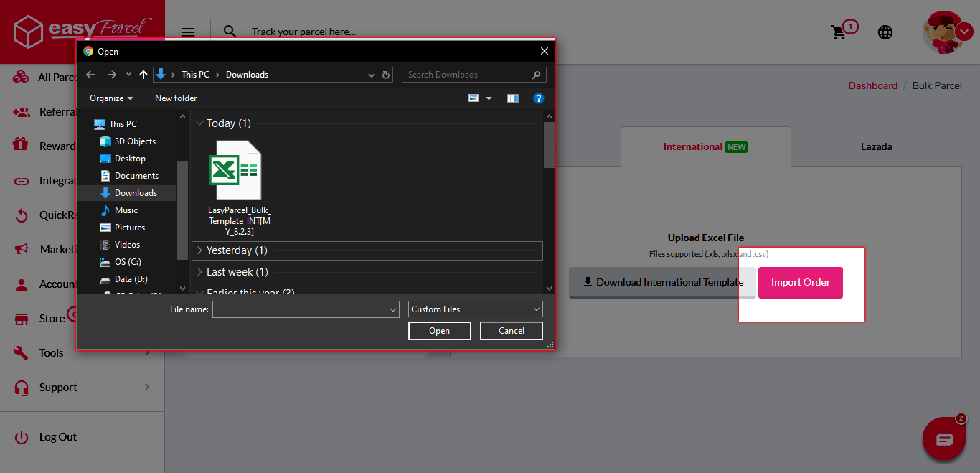Image resolution: width=980 pixels, height=473 pixels.
Task: Click the EasyParcel logo
Action: [x=82, y=32]
